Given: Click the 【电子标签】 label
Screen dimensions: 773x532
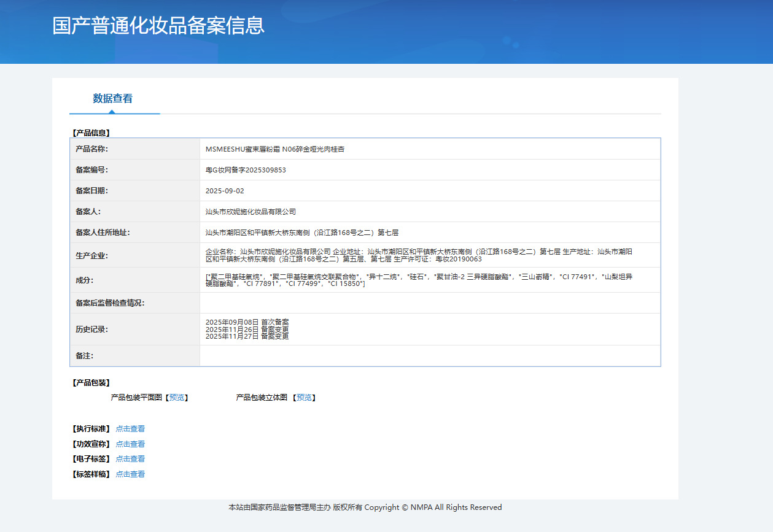Looking at the screenshot, I should [91, 459].
